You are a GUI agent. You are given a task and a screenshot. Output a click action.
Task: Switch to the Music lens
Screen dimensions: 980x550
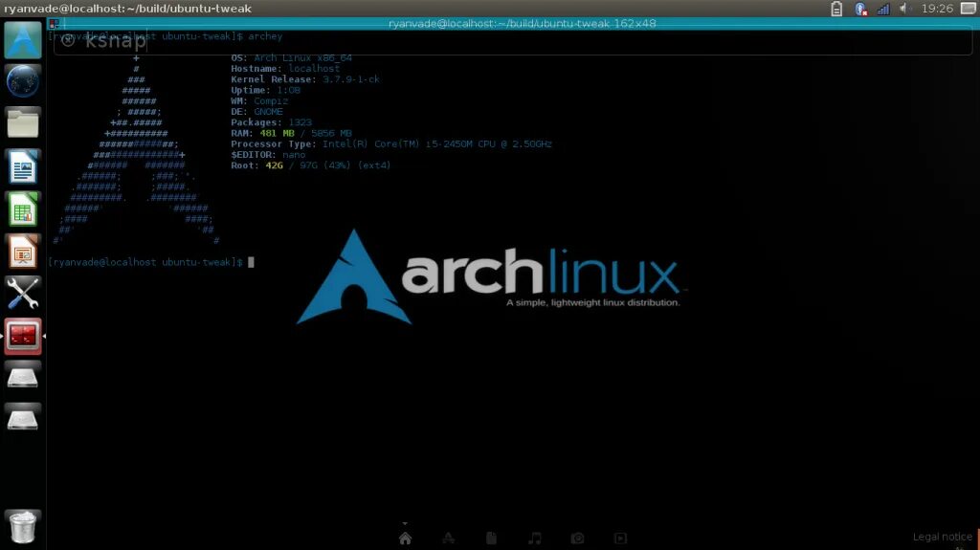(x=534, y=539)
